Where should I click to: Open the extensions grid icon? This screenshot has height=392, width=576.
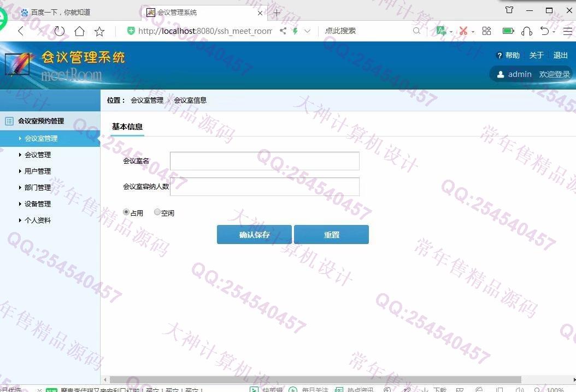(486, 31)
